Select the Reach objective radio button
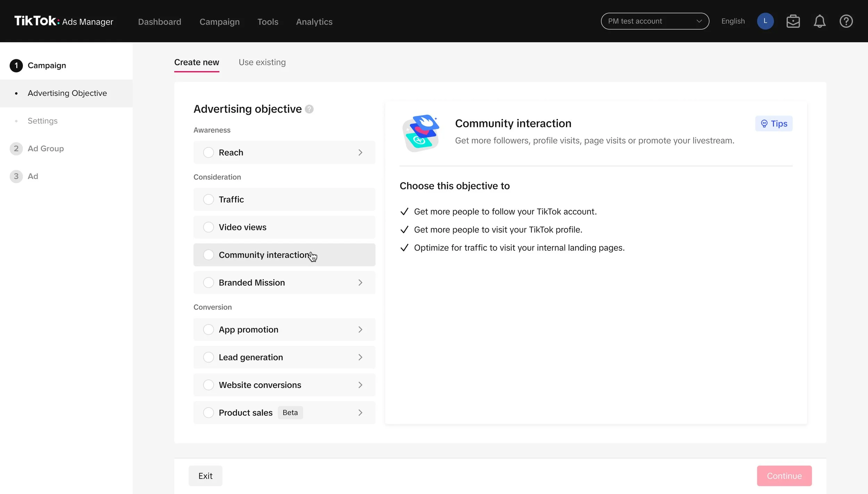The height and width of the screenshot is (494, 868). (x=208, y=153)
